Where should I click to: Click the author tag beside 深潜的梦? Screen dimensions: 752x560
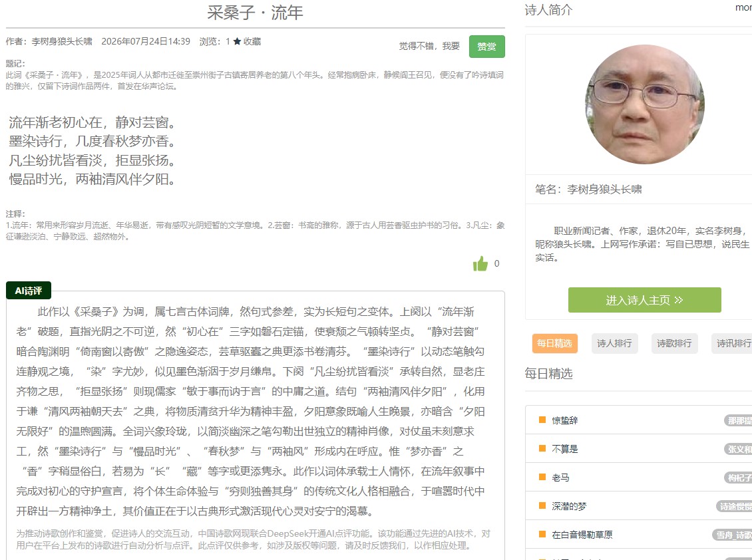pos(734,506)
